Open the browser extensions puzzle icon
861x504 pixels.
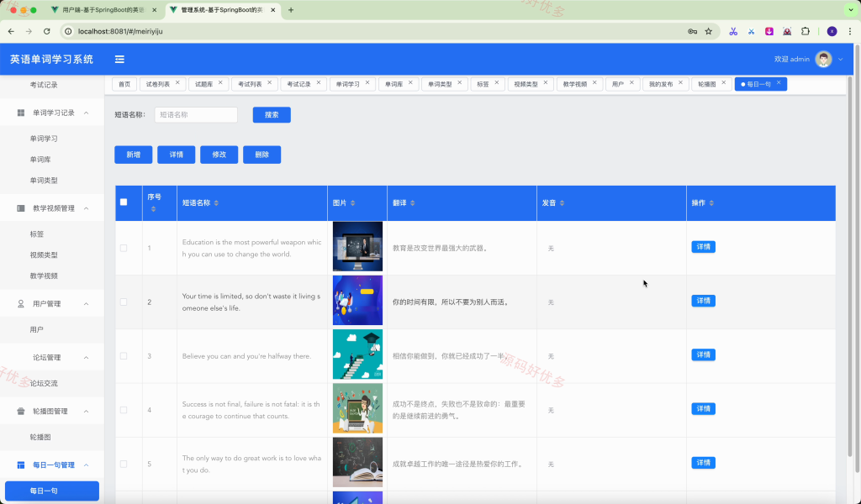(806, 31)
